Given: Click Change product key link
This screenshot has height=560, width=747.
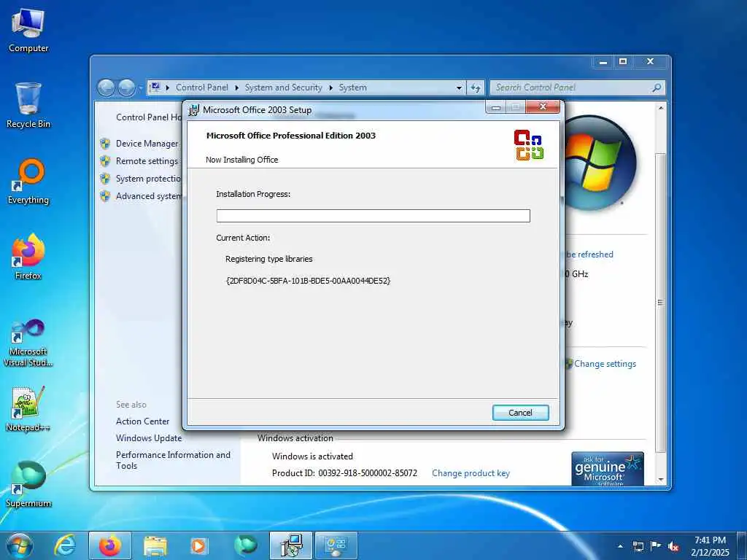Looking at the screenshot, I should (471, 473).
